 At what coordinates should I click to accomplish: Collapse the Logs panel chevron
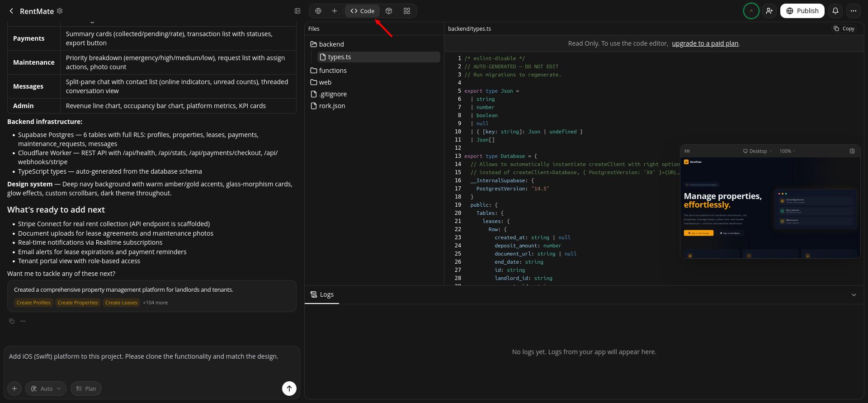854,295
